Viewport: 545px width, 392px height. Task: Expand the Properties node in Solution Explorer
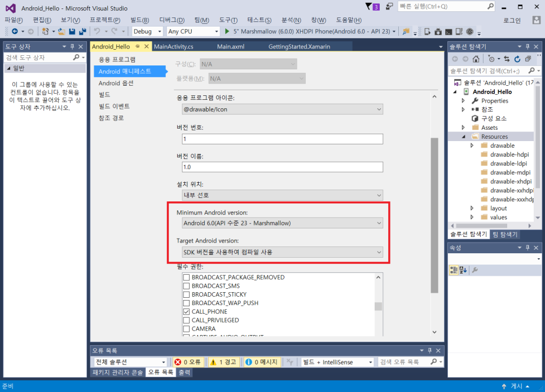tap(463, 101)
